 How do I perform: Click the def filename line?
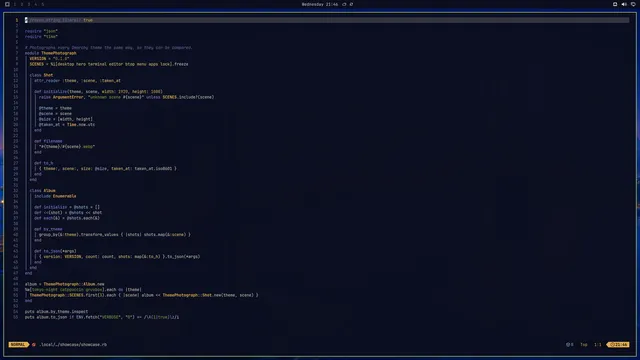(48, 141)
